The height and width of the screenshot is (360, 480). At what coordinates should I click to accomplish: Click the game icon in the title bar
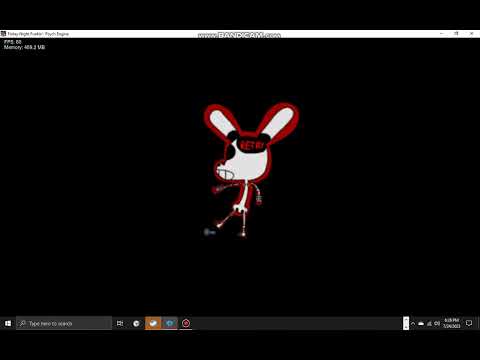point(3,34)
